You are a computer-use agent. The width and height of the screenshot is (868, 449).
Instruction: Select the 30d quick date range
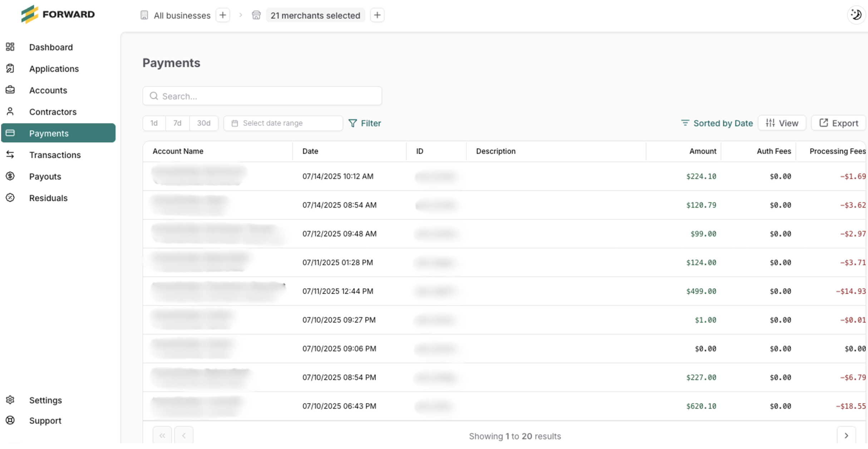pos(203,123)
